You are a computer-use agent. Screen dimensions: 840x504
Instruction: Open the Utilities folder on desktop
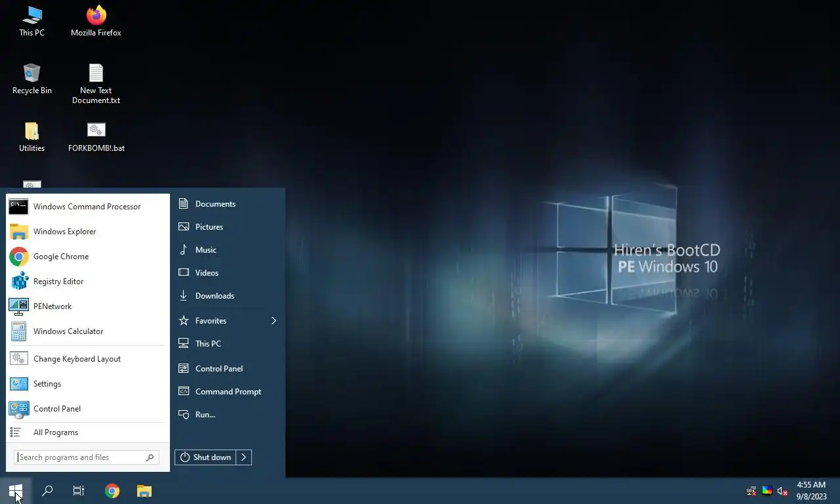[31, 136]
